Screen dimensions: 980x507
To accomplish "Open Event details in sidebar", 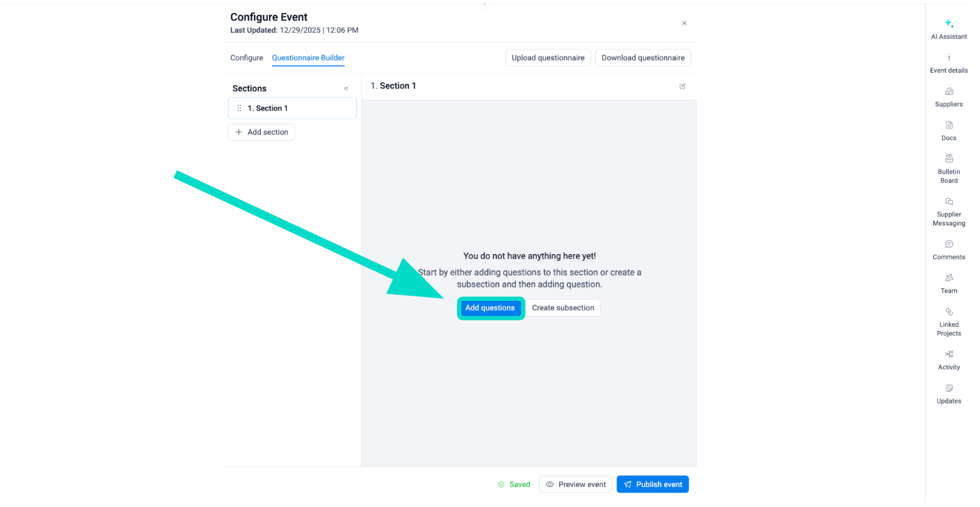I will [x=949, y=63].
